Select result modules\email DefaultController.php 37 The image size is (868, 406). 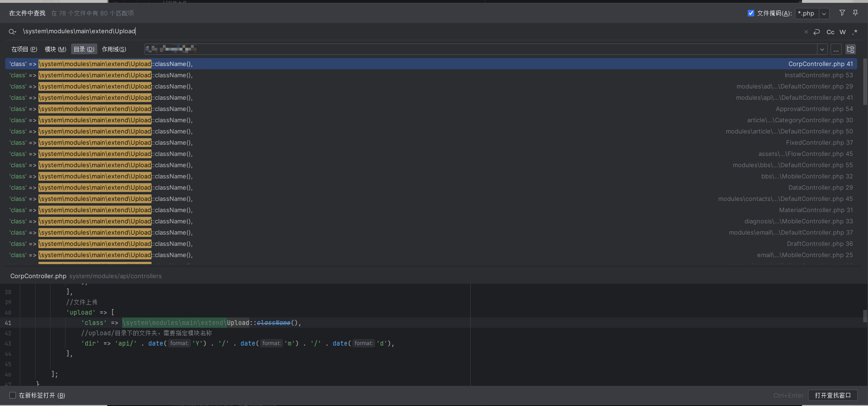431,232
